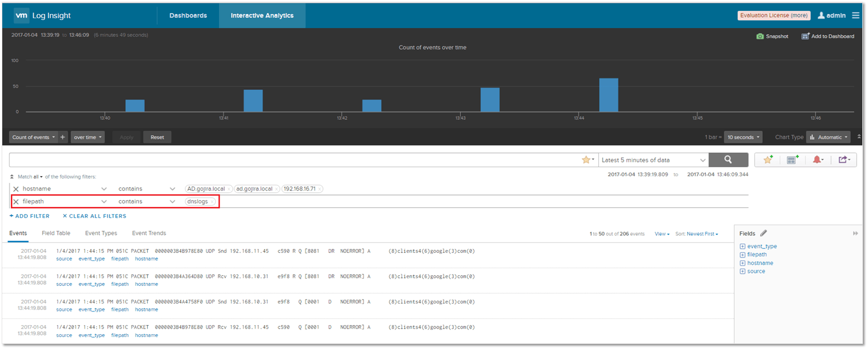Click the start time 13:39:19 in chart header
Image resolution: width=868 pixels, height=349 pixels.
point(49,35)
